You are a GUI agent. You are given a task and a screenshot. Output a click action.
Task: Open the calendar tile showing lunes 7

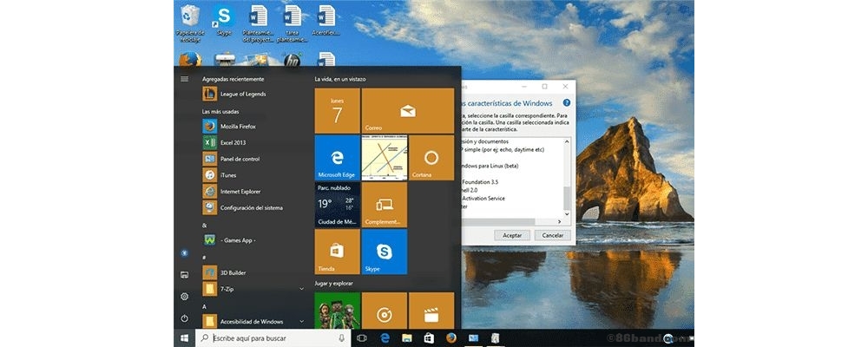337,110
